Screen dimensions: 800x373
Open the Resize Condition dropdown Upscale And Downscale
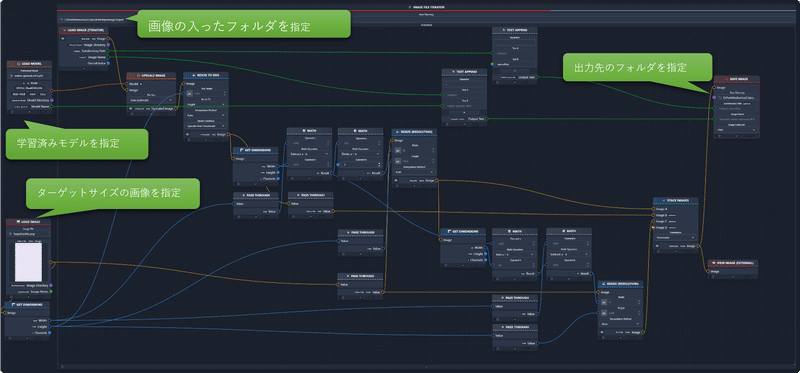click(x=206, y=126)
